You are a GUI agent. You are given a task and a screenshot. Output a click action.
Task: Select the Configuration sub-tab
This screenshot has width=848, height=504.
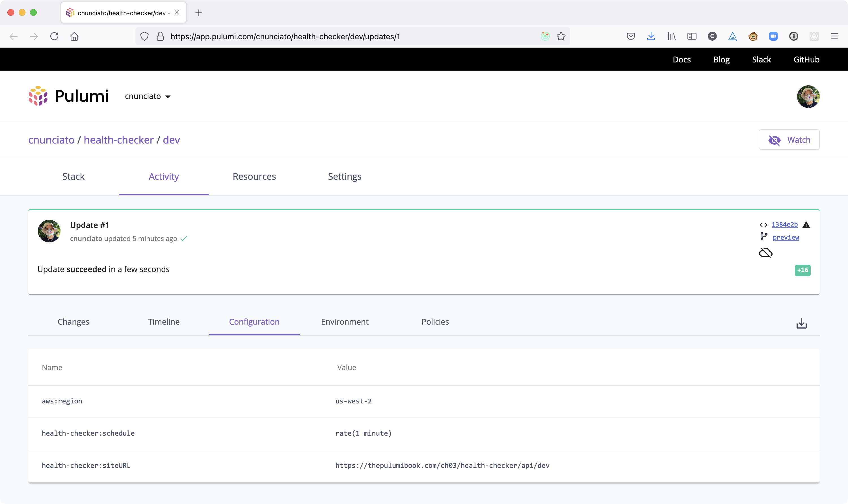click(254, 321)
